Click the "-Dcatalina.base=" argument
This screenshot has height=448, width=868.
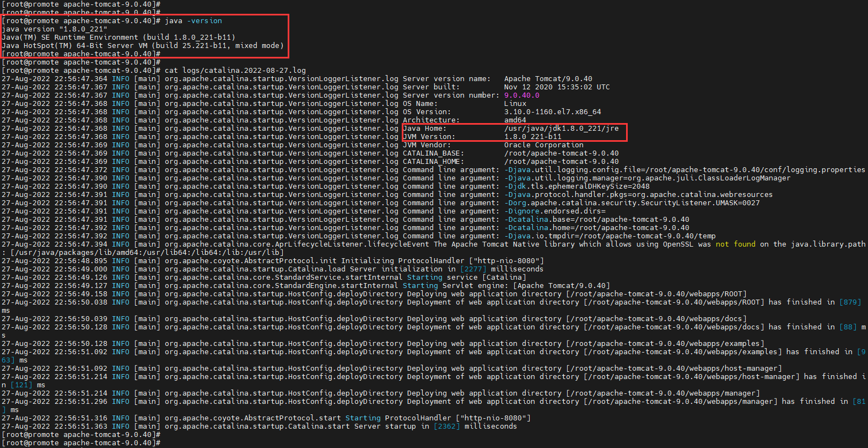[x=597, y=220]
